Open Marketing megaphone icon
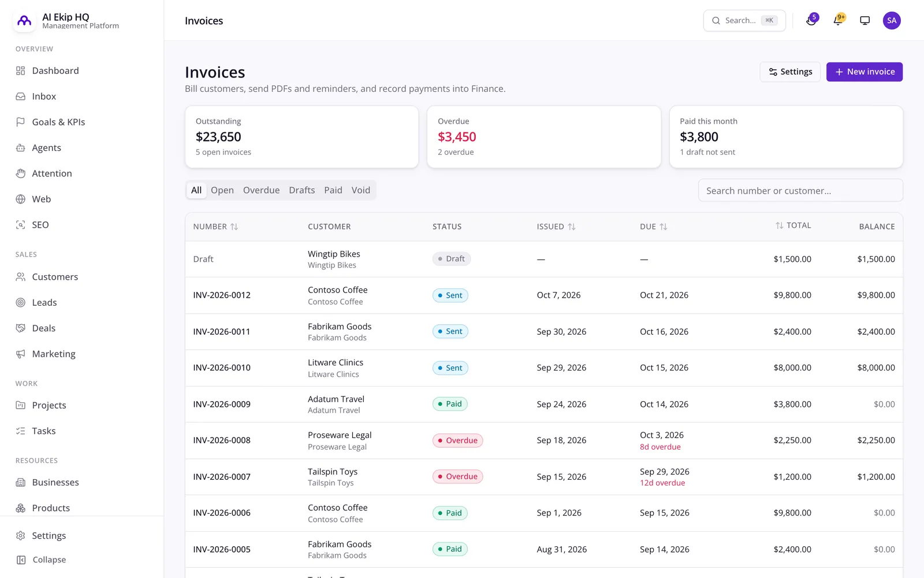This screenshot has width=924, height=578. coord(21,354)
